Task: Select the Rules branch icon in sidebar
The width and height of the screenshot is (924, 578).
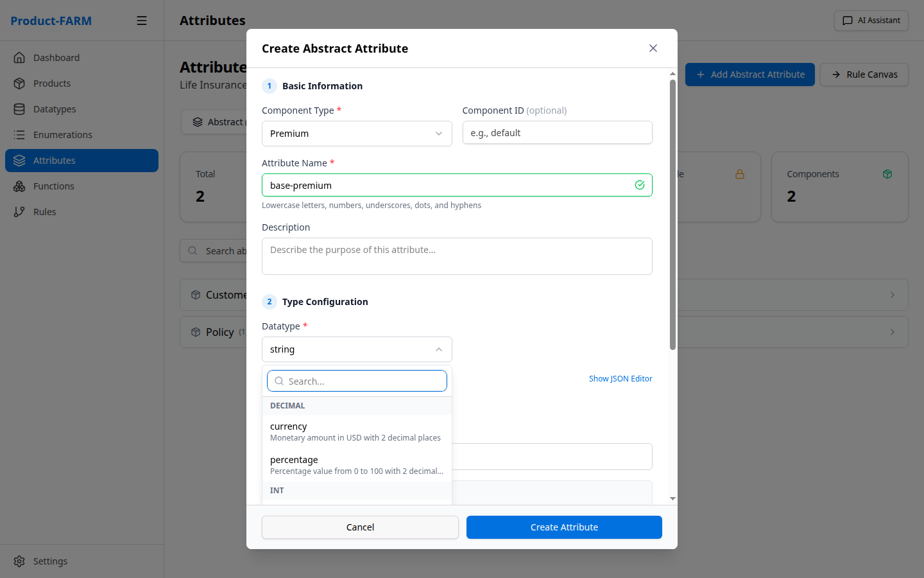Action: (19, 211)
